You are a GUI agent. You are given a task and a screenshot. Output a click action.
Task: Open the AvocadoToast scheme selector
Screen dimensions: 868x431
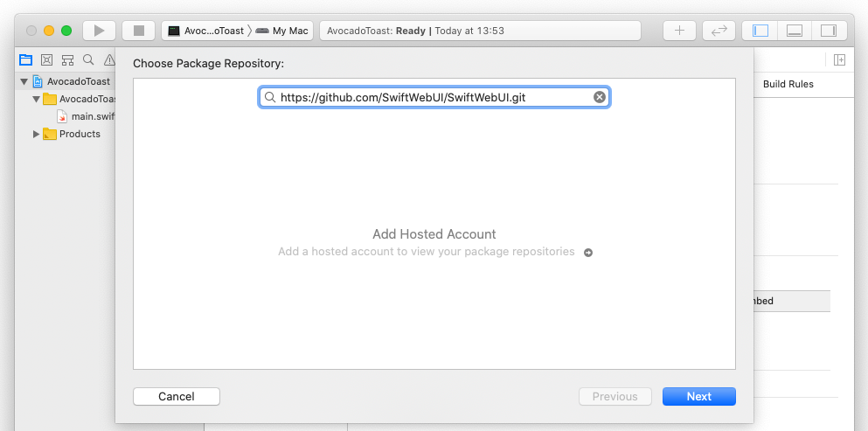[206, 31]
